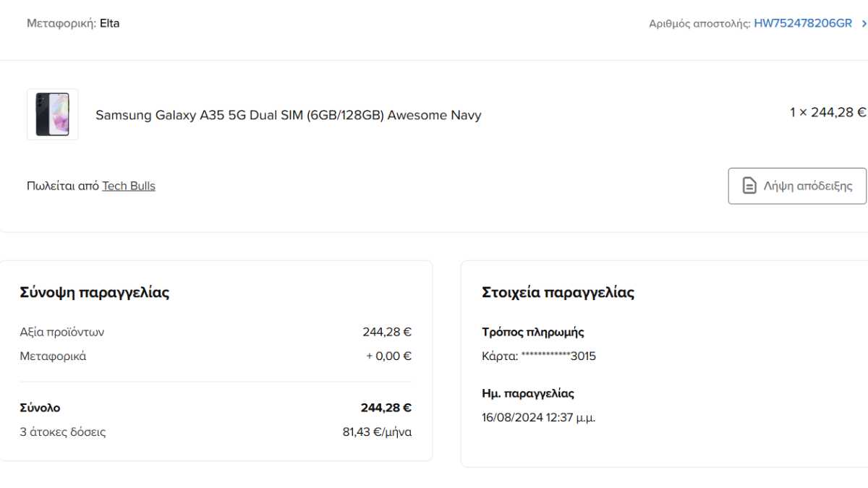Open Samsung Galaxy A35 5G product title
This screenshot has height=488, width=868.
[288, 115]
